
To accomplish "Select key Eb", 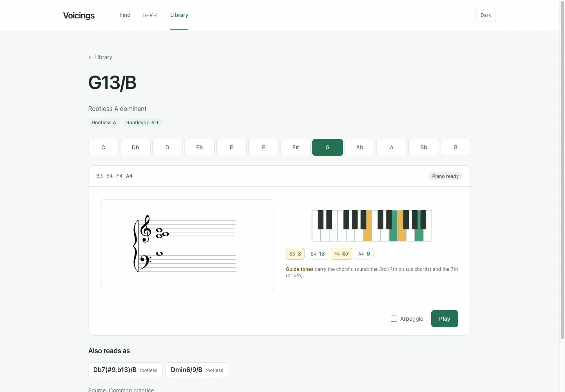I will (199, 147).
